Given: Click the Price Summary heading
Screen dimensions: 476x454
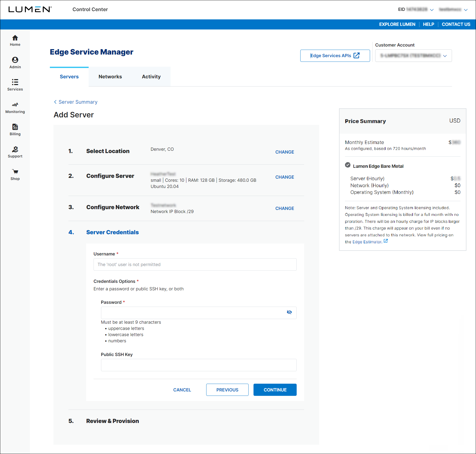Looking at the screenshot, I should tap(365, 121).
